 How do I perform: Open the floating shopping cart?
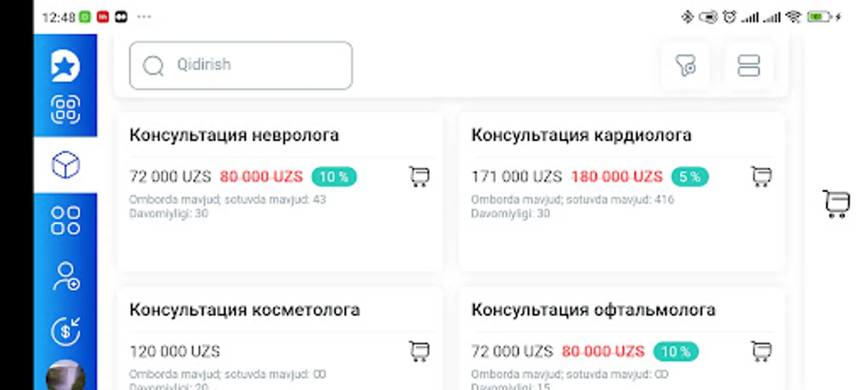836,204
